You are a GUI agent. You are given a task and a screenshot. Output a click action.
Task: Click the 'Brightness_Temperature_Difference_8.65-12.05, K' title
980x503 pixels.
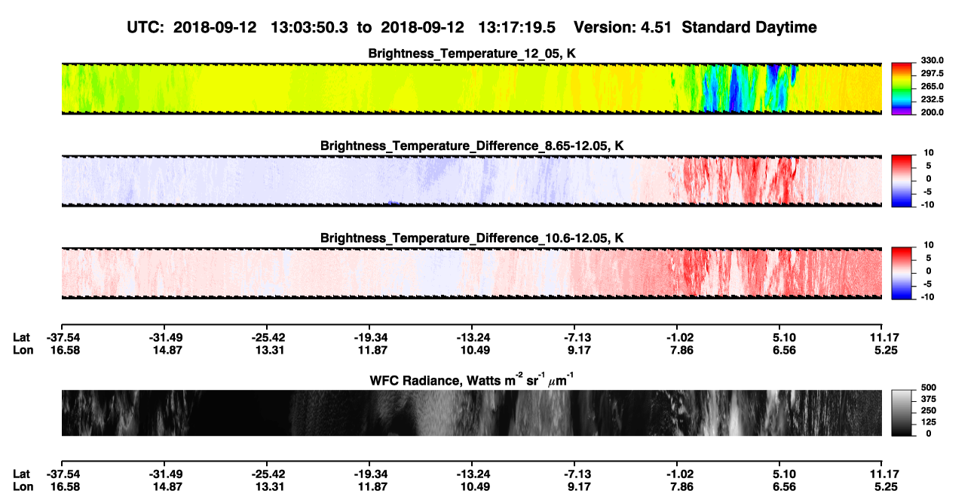472,146
